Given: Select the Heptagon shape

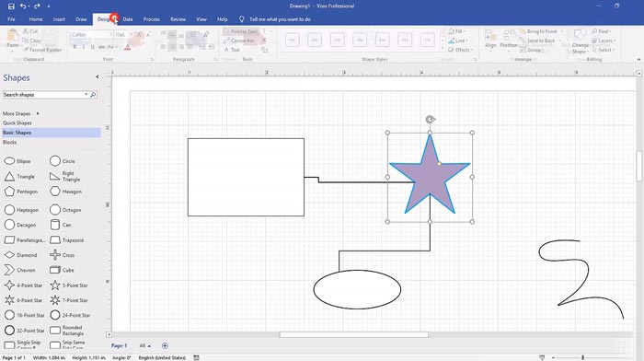Looking at the screenshot, I should point(21,210).
